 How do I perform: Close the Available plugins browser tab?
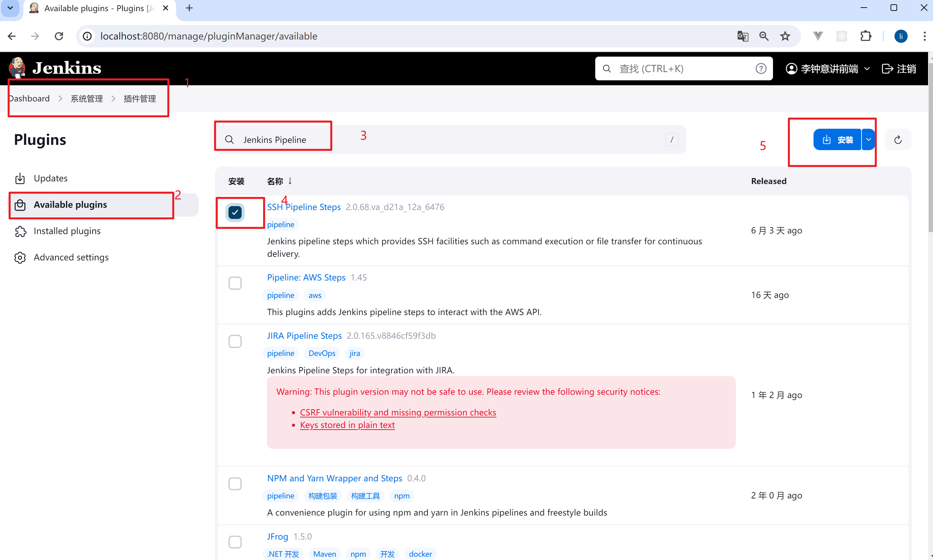click(x=165, y=8)
